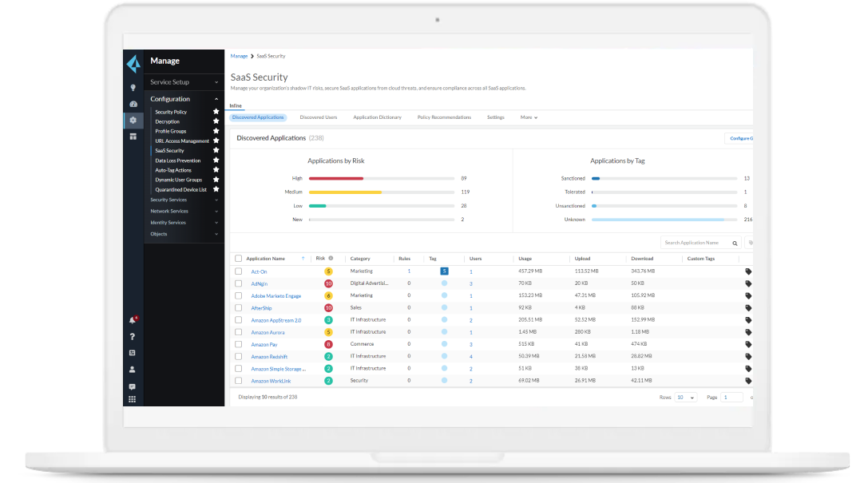Select the lightbulb insights icon in sidebar
The image size is (868, 483).
tap(133, 88)
